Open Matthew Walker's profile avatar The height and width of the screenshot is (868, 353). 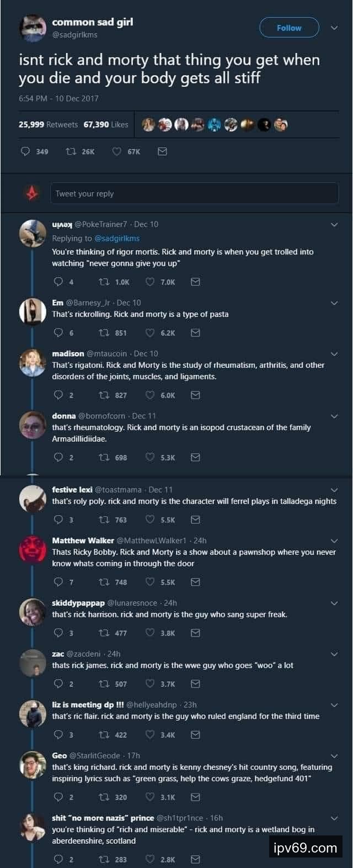click(x=33, y=548)
